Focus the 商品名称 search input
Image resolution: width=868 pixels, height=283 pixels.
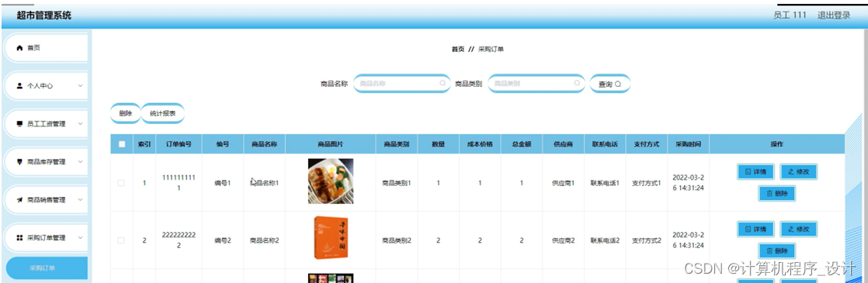coord(401,84)
